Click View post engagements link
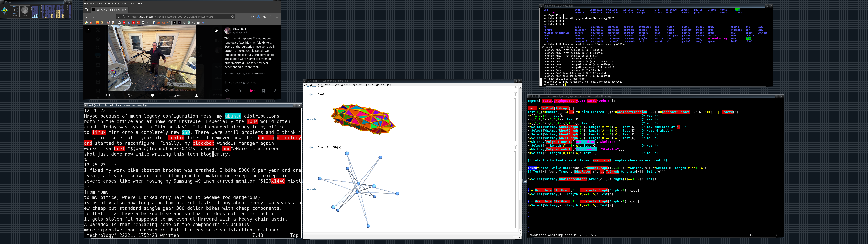Viewport: 868px width, 244px height. [242, 83]
